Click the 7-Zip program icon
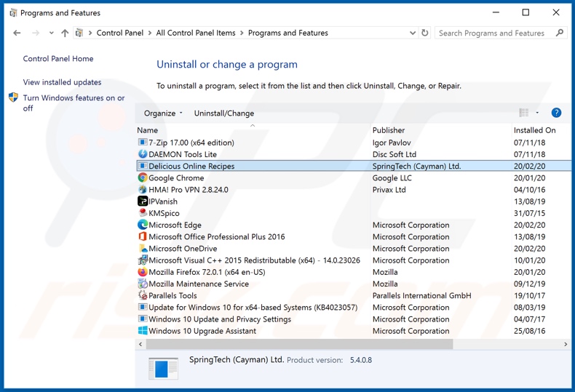Viewport: 575px width, 392px height. 142,142
